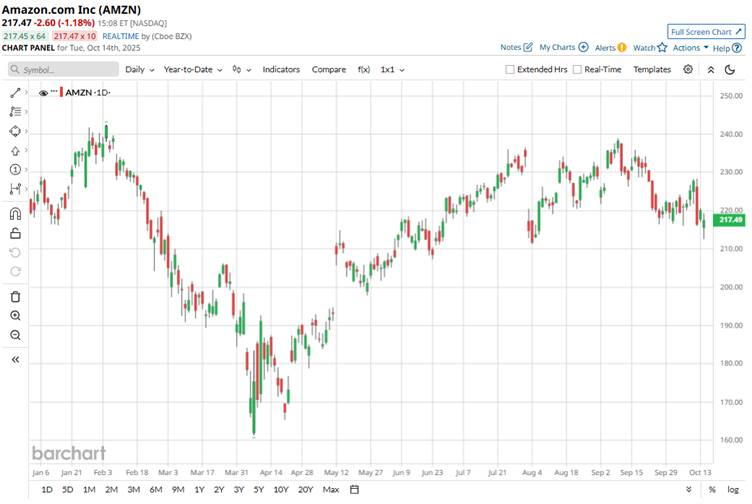The height and width of the screenshot is (504, 752).
Task: Expand the Year-to-Date range dropdown
Action: (x=193, y=70)
